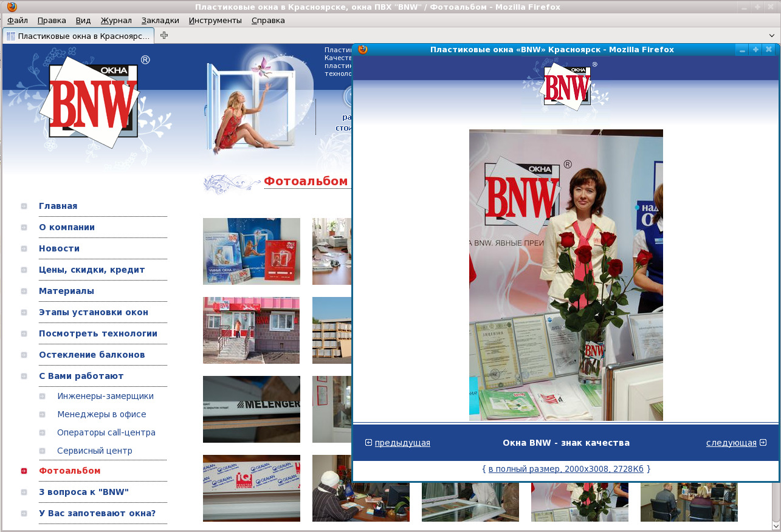Open the Правка menu
The image size is (781, 532).
pyautogui.click(x=52, y=20)
